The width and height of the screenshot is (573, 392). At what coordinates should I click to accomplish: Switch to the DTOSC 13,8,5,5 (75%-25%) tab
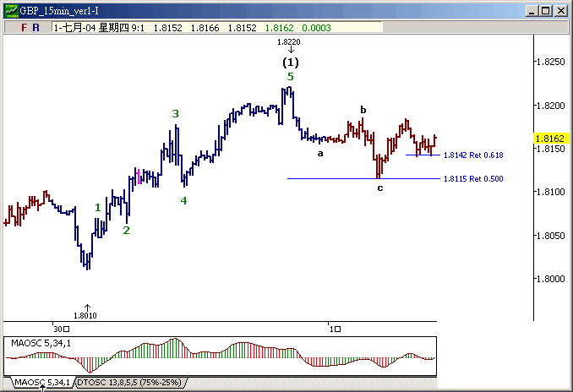pyautogui.click(x=129, y=383)
